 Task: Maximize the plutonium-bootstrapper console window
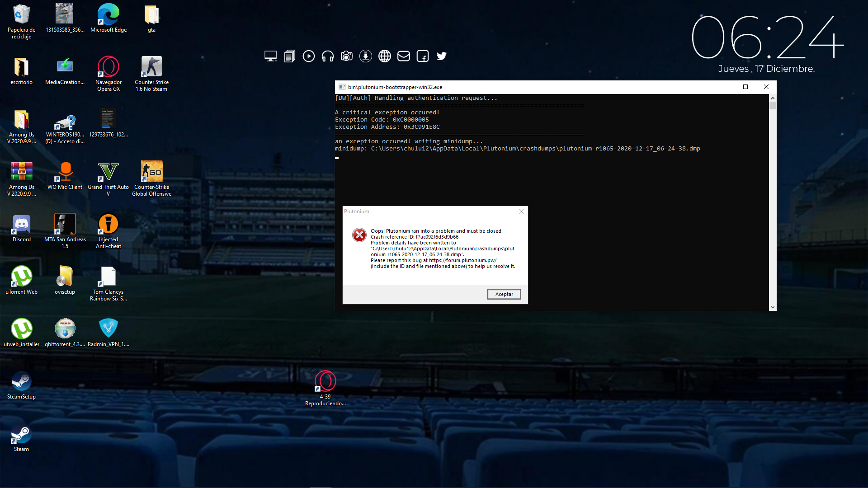click(x=745, y=87)
